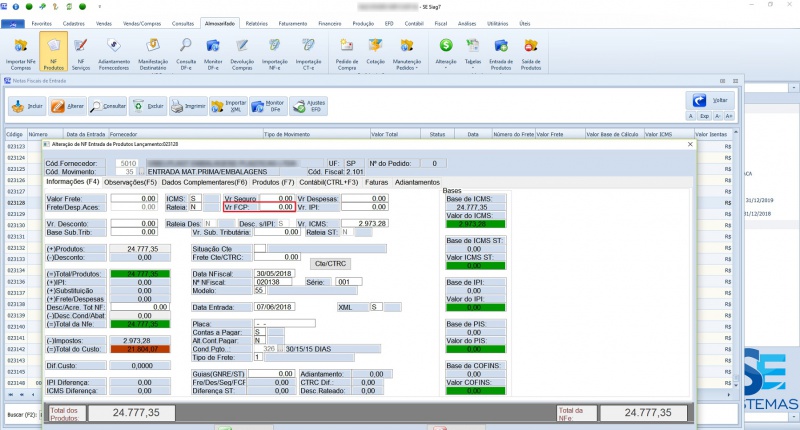Open Pedido de Compra icon

[x=347, y=52]
